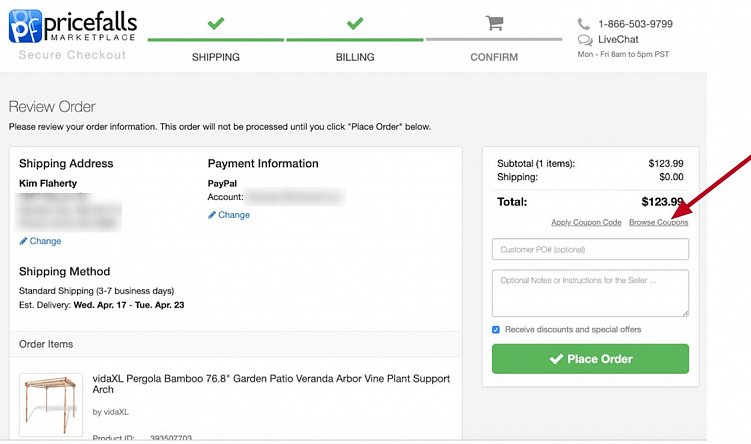Click the pencil icon under PayPal account
This screenshot has width=751, height=444.
[212, 215]
